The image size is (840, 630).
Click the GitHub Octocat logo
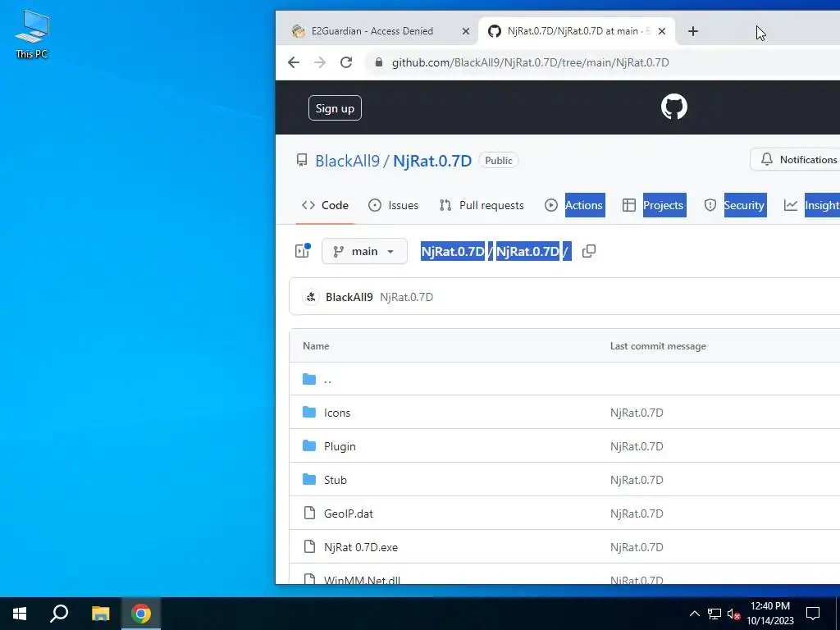tap(674, 107)
